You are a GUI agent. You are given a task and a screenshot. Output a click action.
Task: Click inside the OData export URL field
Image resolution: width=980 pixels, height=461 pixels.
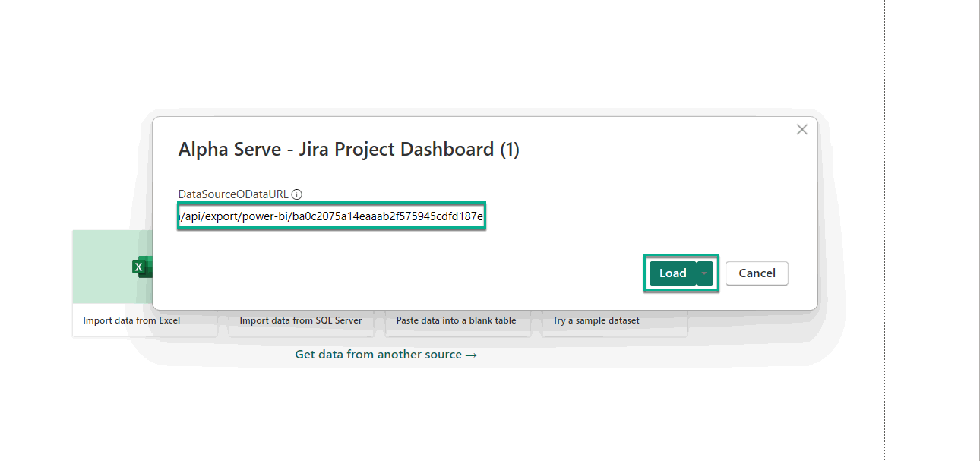(x=331, y=216)
